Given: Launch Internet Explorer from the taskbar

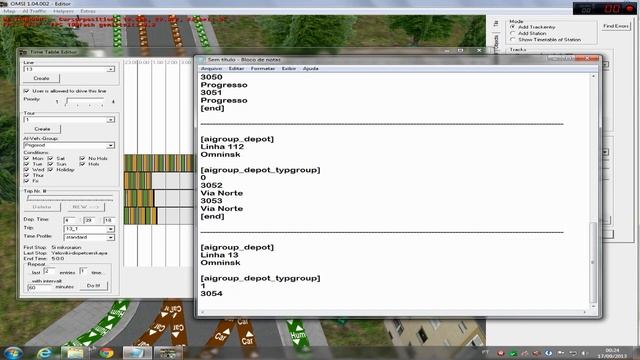Looking at the screenshot, I should click(44, 353).
